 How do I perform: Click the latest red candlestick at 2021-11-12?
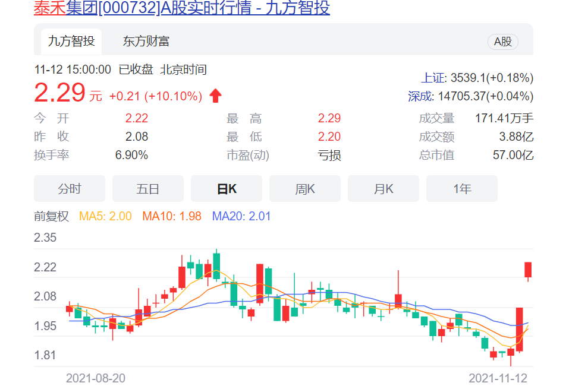click(x=528, y=270)
